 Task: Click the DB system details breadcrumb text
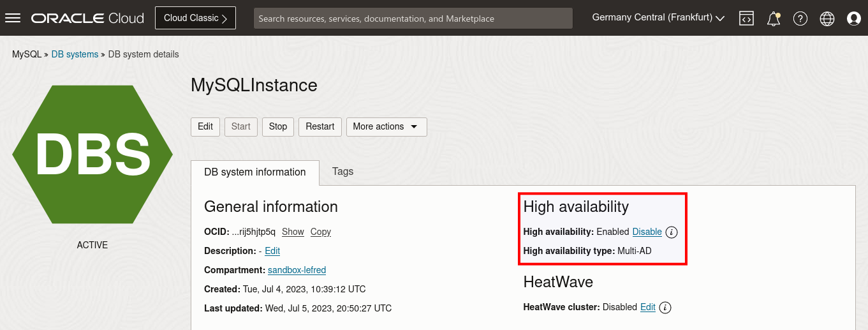click(x=143, y=54)
